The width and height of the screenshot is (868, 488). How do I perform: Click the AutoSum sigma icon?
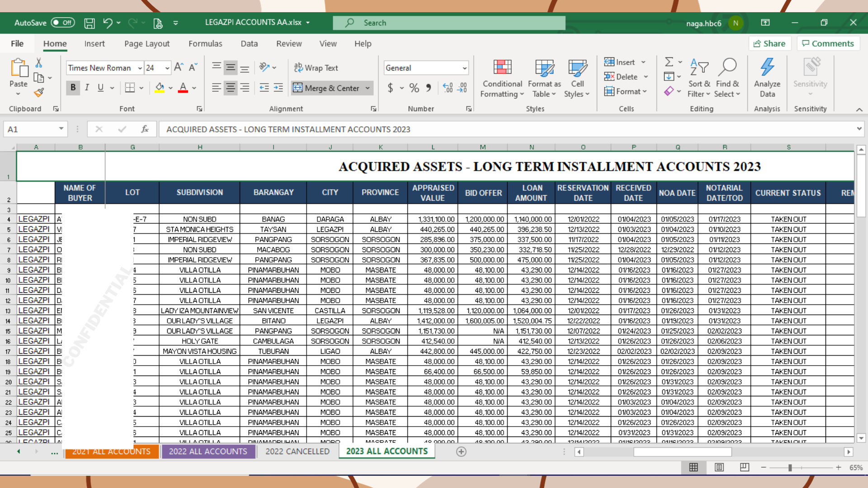click(x=669, y=62)
